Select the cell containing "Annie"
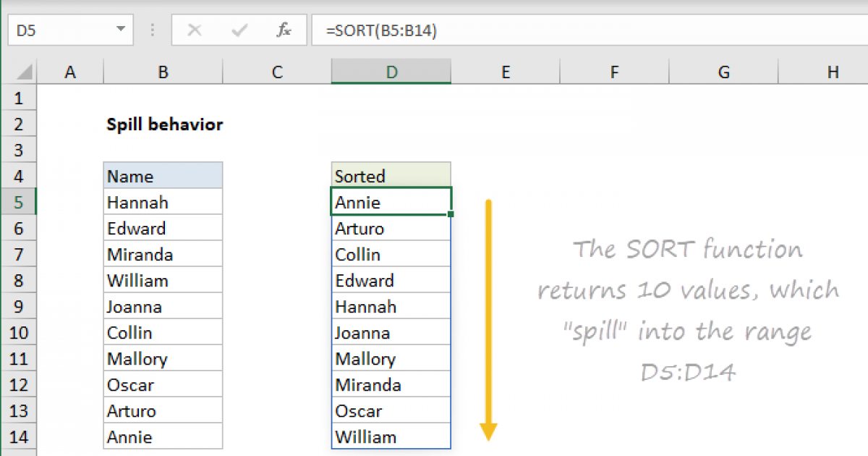The height and width of the screenshot is (456, 868). tap(391, 201)
